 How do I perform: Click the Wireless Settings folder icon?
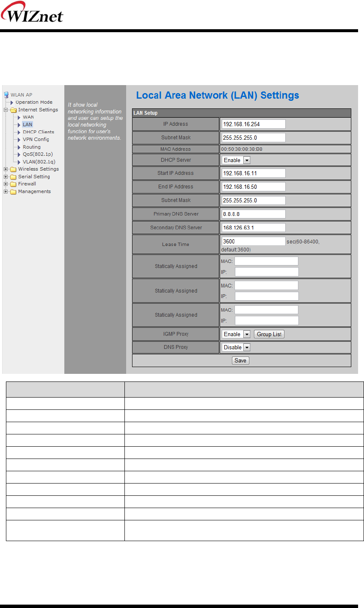14,169
